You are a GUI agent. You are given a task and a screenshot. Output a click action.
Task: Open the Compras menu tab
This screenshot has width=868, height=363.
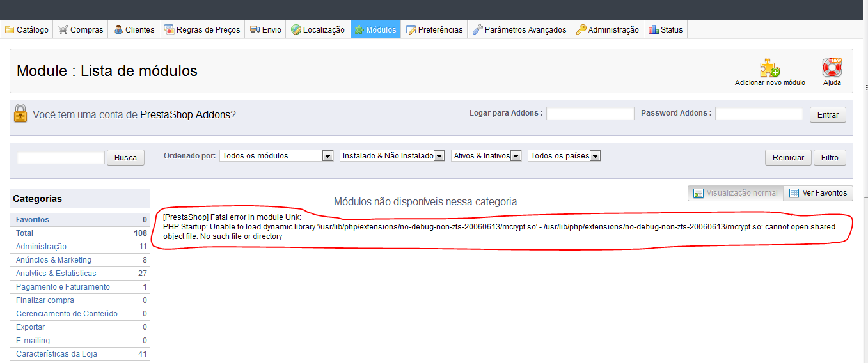pyautogui.click(x=81, y=29)
